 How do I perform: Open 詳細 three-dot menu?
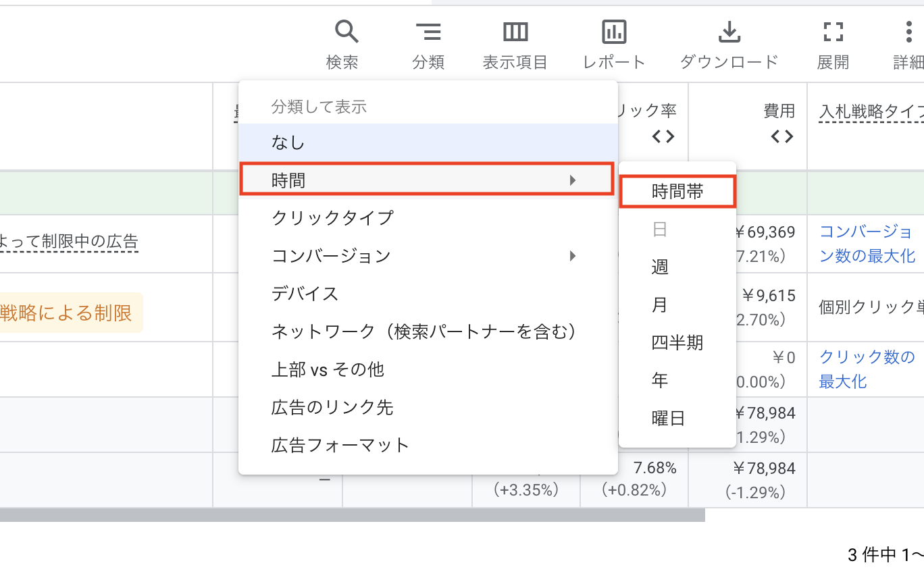[x=908, y=32]
